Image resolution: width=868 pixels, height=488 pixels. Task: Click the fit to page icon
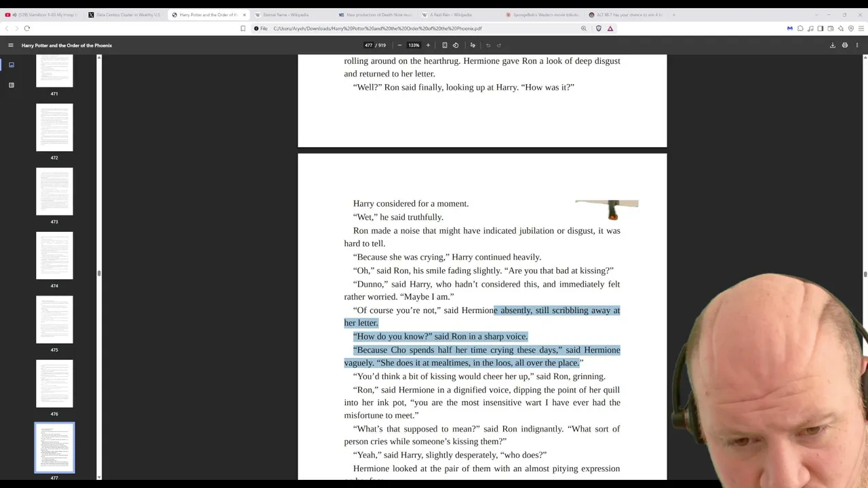click(445, 45)
